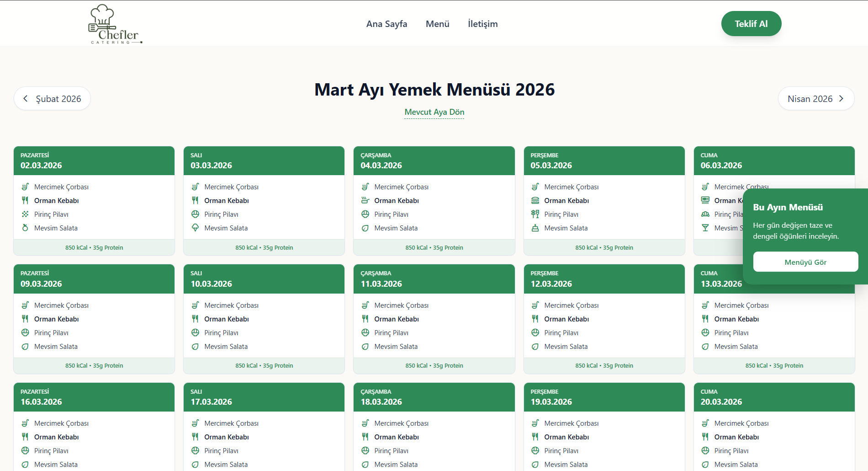This screenshot has height=471, width=868.
Task: Click Orman Kebabı in the 11.03.2026 card
Action: (x=397, y=319)
